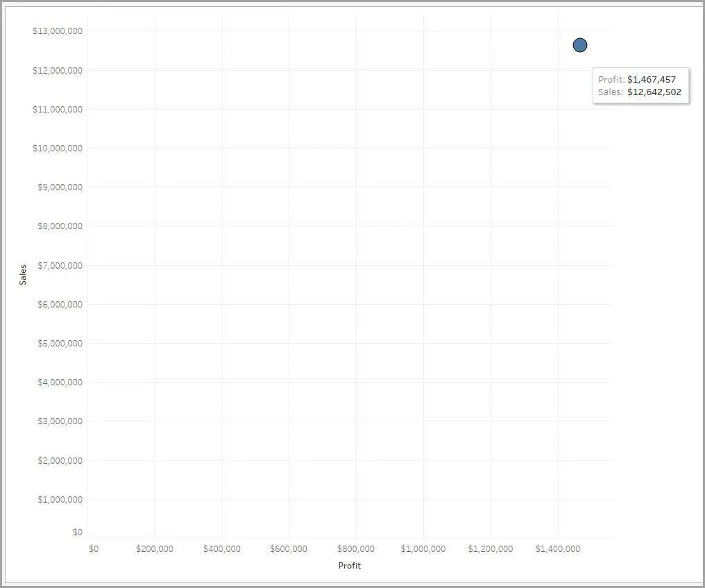Click the $3,000,000 Sales axis label

60,421
